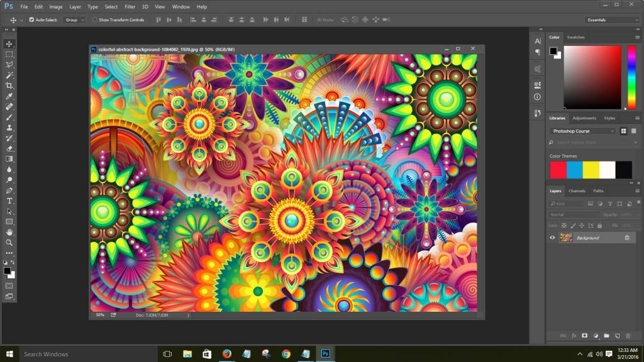Select the Crop tool
Screen dimensions: 644x362
point(9,85)
